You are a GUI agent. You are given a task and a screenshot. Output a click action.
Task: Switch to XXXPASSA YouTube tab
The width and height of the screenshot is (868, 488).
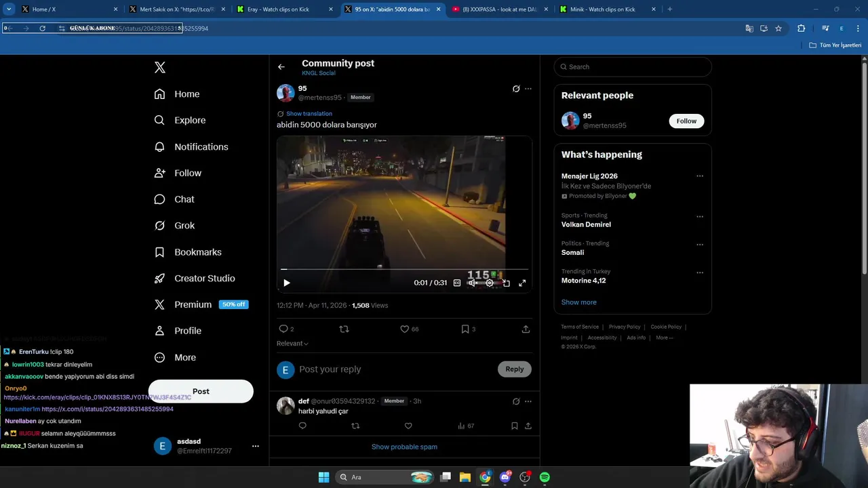[500, 9]
